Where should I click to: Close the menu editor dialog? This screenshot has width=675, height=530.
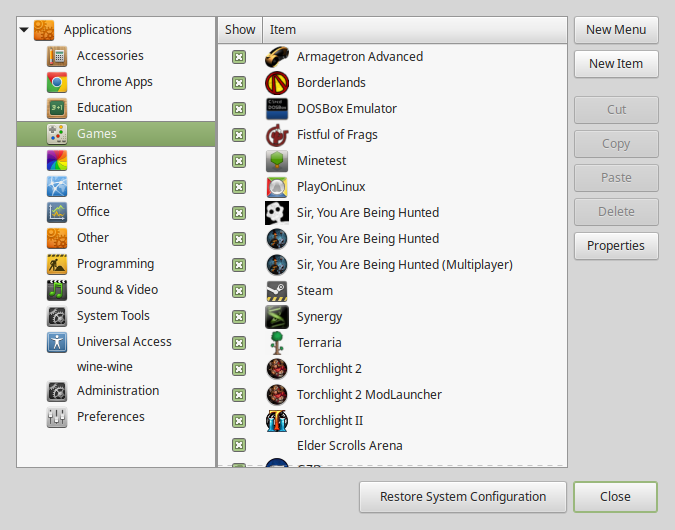tap(615, 496)
